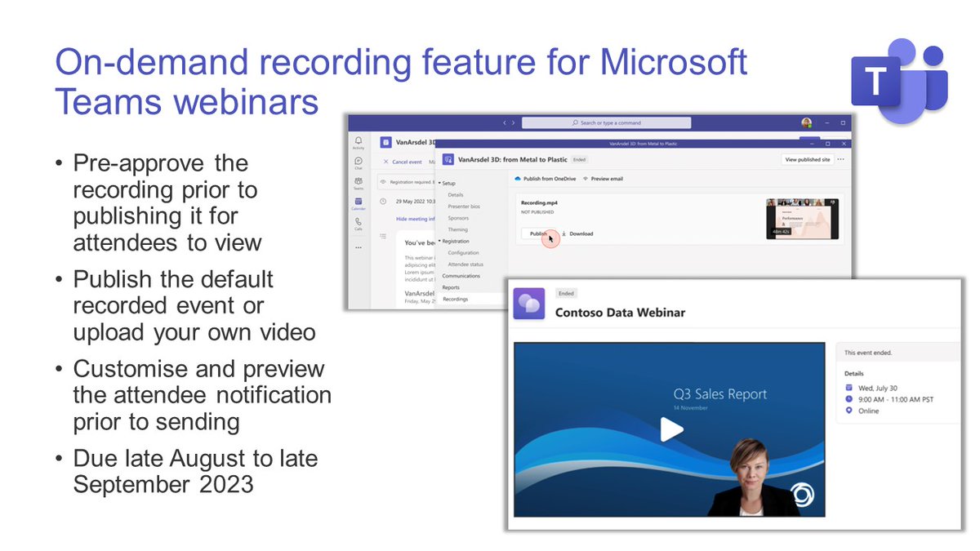
Task: Open the Teams icon in the left rail
Action: coord(359,180)
